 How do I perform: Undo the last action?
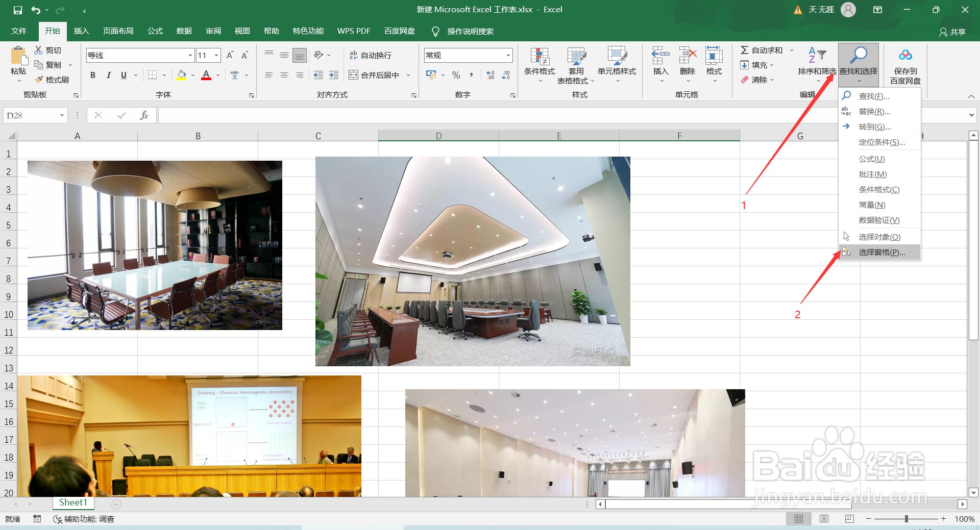36,10
